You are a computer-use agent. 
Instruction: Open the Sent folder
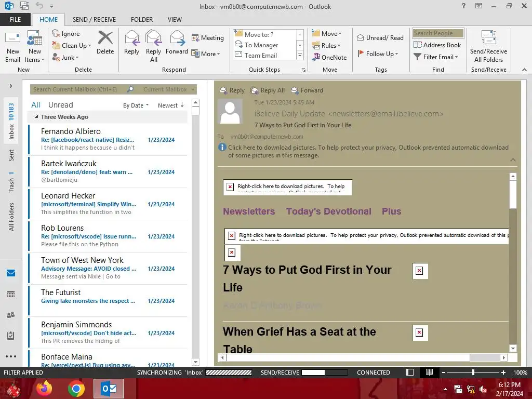pos(11,155)
